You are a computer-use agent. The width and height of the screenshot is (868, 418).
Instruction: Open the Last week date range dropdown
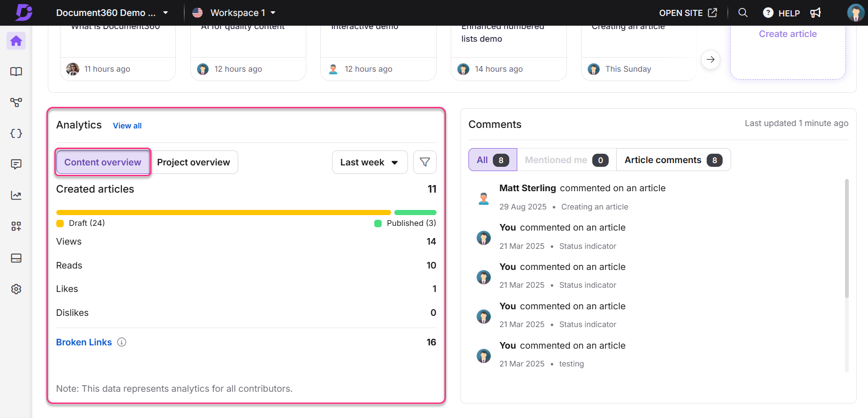coord(370,162)
